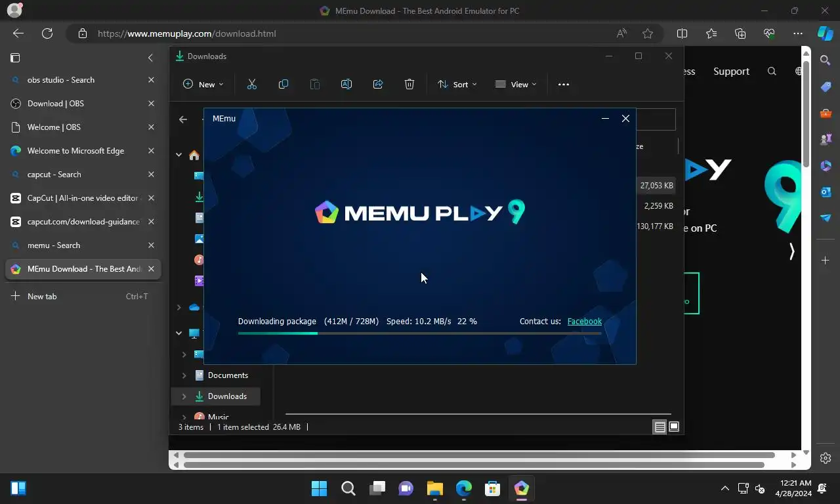This screenshot has height=504, width=840.
Task: Click the 27,053 KB file size cell
Action: point(656,186)
